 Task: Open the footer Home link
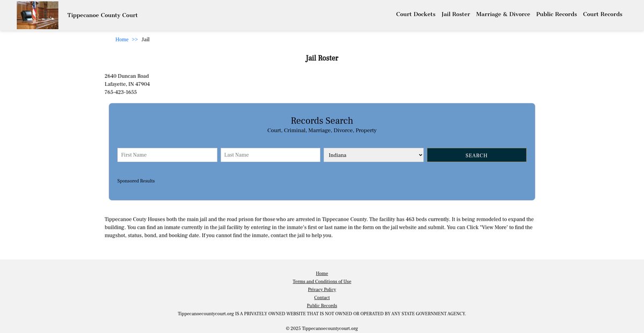coord(322,273)
